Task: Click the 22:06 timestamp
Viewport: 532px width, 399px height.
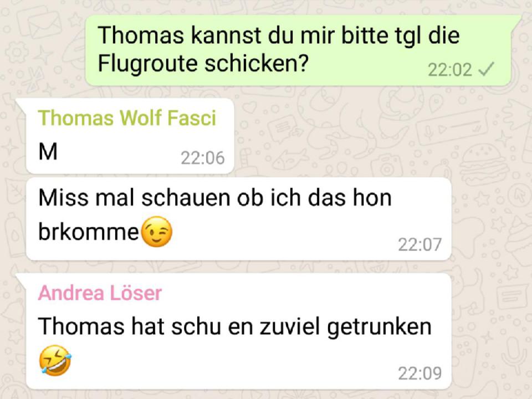Action: coord(203,158)
